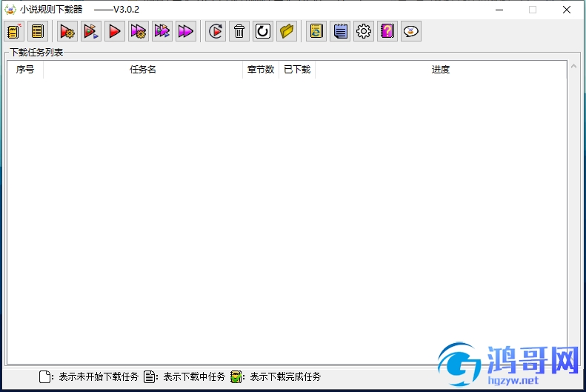This screenshot has height=392, width=586.
Task: Click the 已下载 column header
Action: click(297, 70)
